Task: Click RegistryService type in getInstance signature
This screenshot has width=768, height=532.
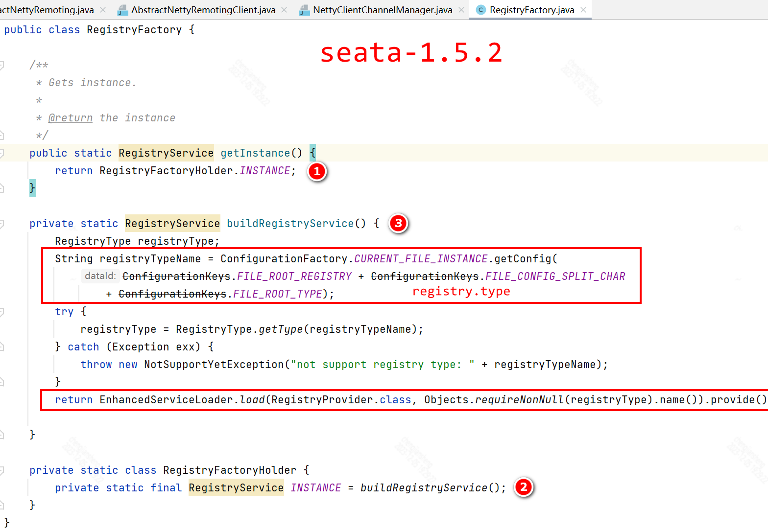Action: [166, 153]
